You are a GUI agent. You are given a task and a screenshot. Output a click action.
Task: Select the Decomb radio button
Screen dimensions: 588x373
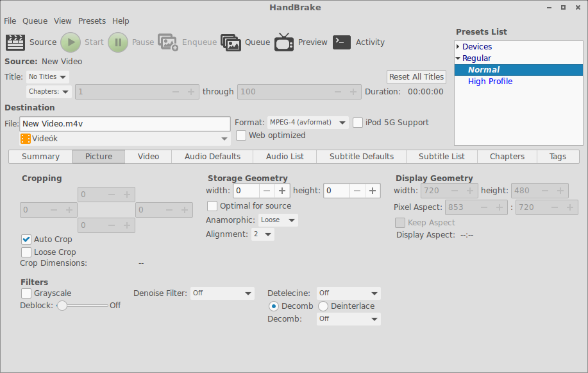pos(274,306)
